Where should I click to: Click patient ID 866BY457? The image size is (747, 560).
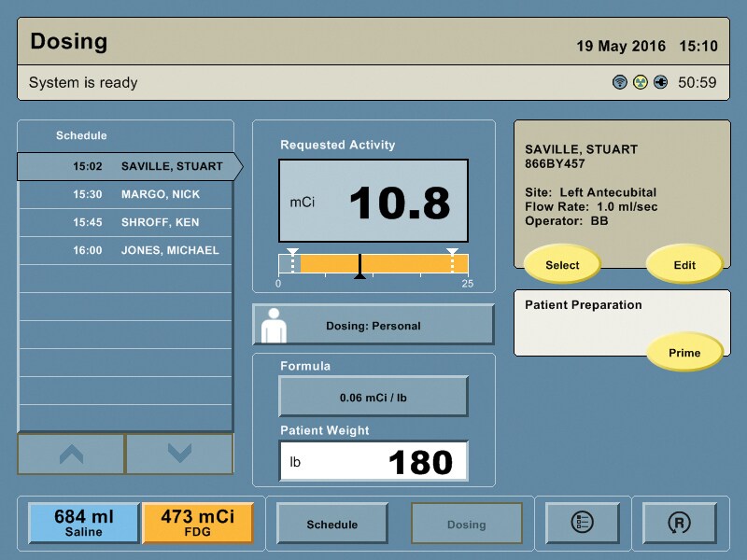coord(555,164)
